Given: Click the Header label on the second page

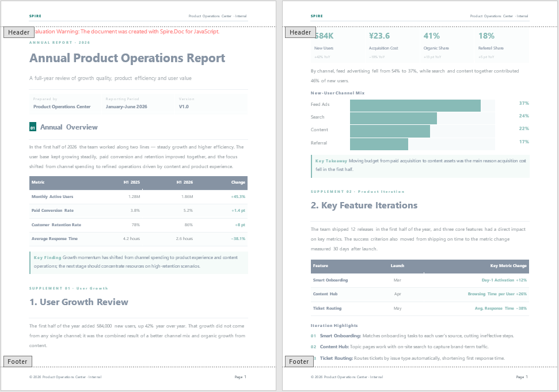Looking at the screenshot, I should pyautogui.click(x=300, y=32).
